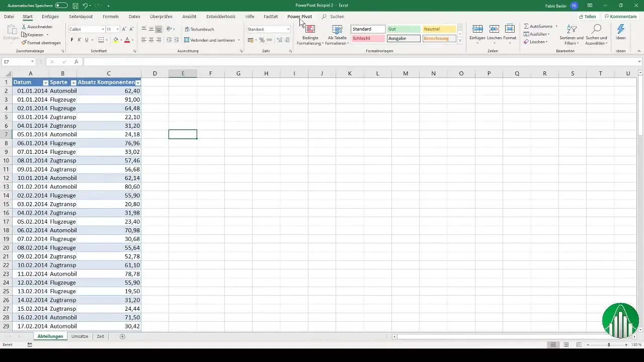Decrease the font size
The image size is (644, 362).
click(x=131, y=29)
